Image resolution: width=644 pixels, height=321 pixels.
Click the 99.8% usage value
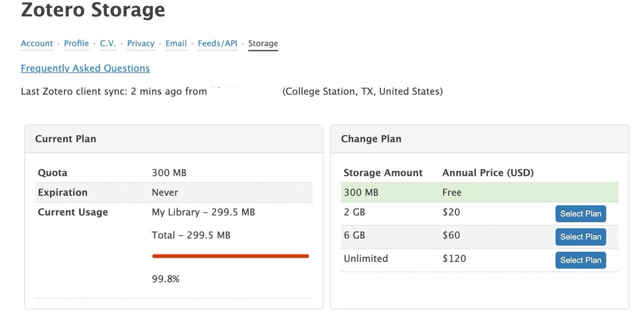[x=166, y=279]
